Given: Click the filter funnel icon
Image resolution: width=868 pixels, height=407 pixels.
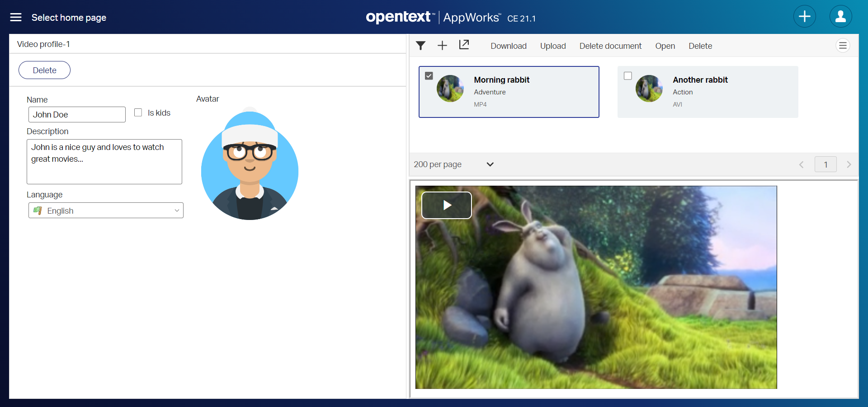Looking at the screenshot, I should pos(420,46).
